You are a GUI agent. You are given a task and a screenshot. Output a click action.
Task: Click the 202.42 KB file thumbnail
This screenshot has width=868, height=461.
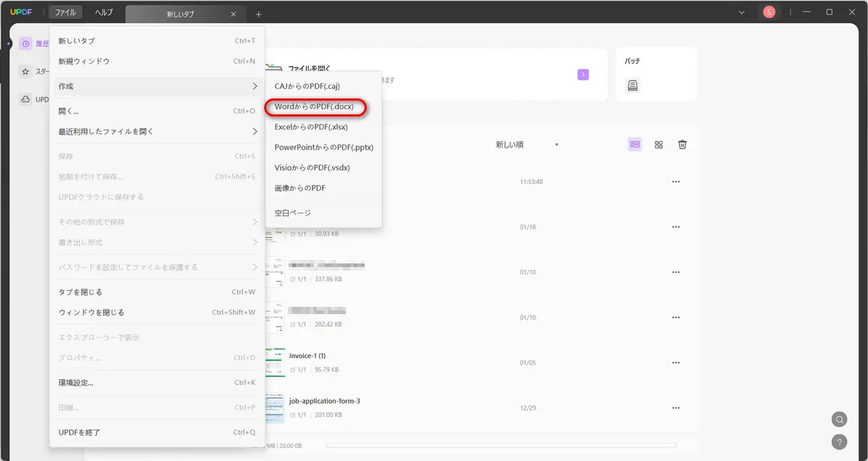tap(275, 317)
